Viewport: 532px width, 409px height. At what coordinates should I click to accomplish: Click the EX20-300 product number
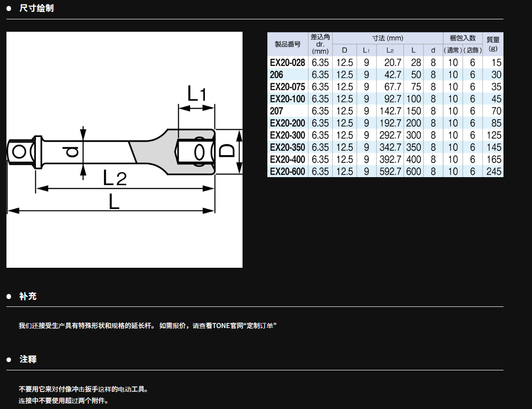point(287,135)
